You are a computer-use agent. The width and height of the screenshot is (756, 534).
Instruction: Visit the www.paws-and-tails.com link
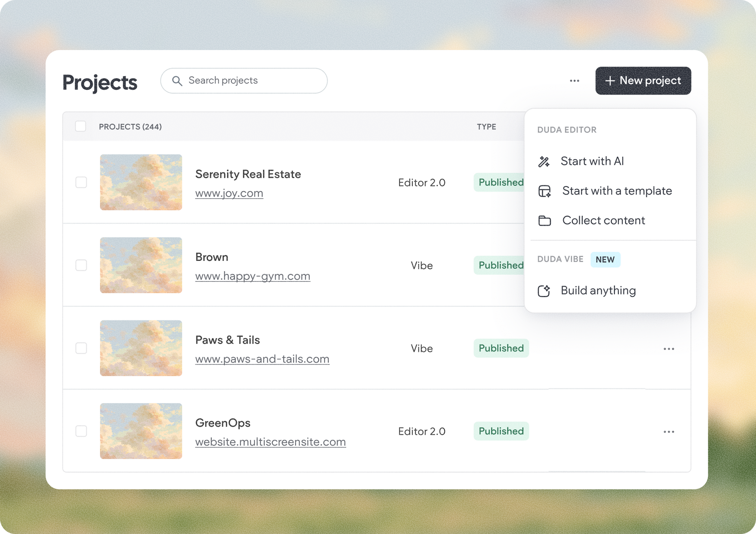click(262, 359)
